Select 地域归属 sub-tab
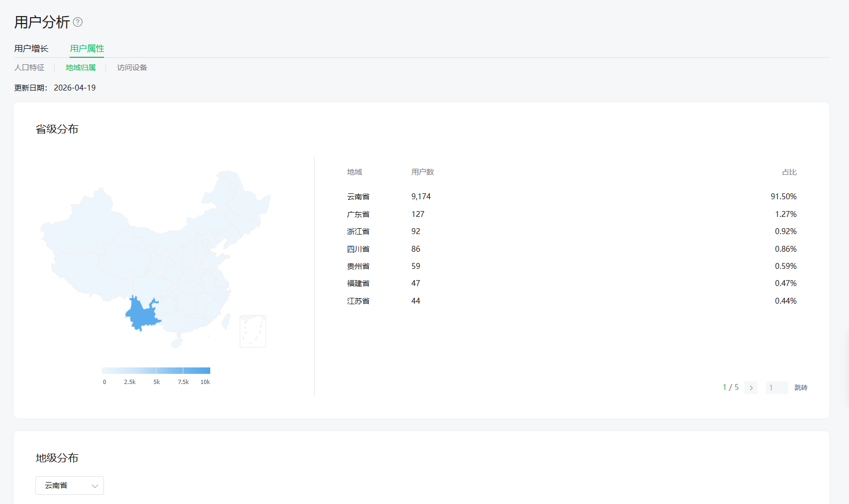849x504 pixels. [80, 67]
